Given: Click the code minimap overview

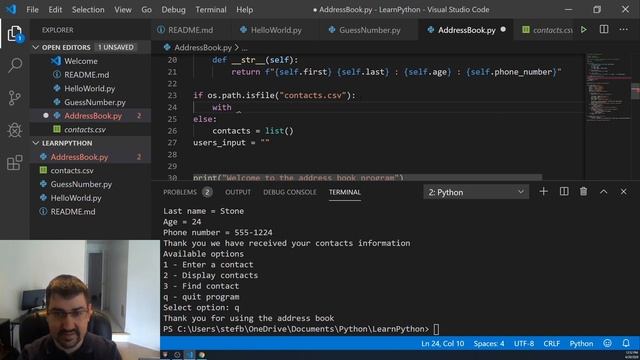Looking at the screenshot, I should [608, 87].
